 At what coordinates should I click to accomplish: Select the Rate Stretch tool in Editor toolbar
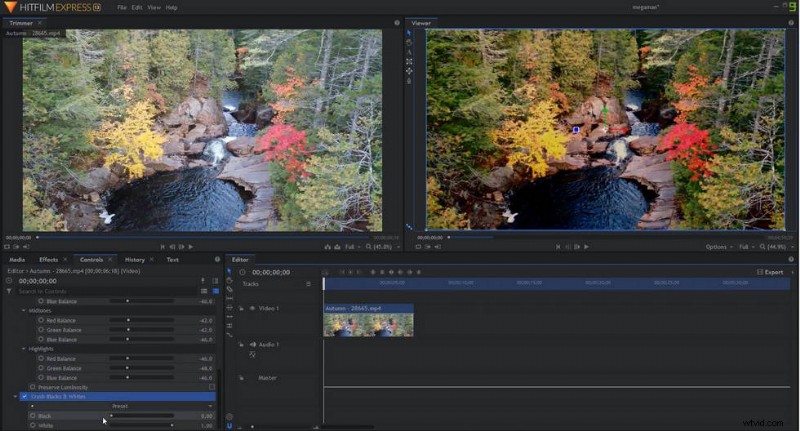[x=229, y=335]
